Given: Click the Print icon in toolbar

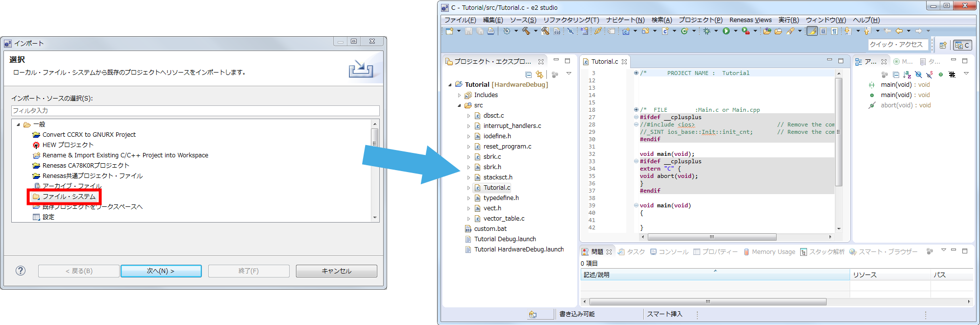Looking at the screenshot, I should 490,31.
